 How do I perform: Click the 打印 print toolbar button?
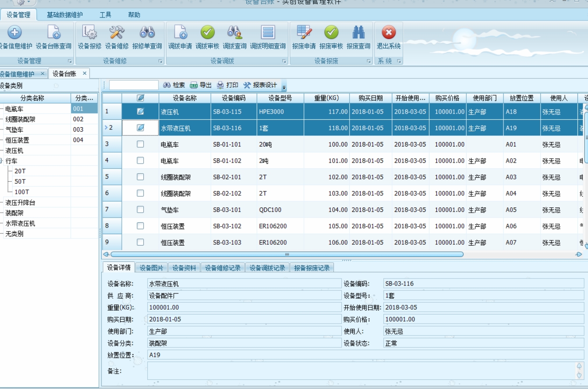coord(227,85)
